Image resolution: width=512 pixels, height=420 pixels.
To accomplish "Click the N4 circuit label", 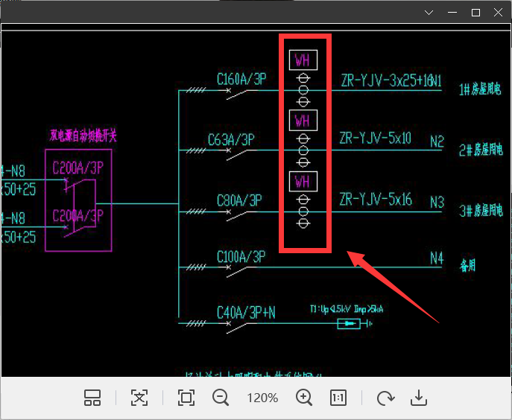I will pyautogui.click(x=437, y=258).
